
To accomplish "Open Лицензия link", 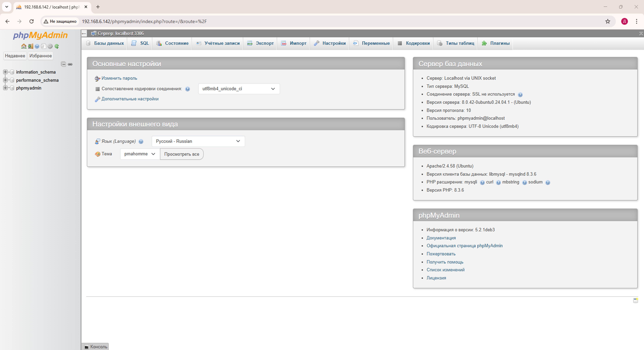I will 436,278.
